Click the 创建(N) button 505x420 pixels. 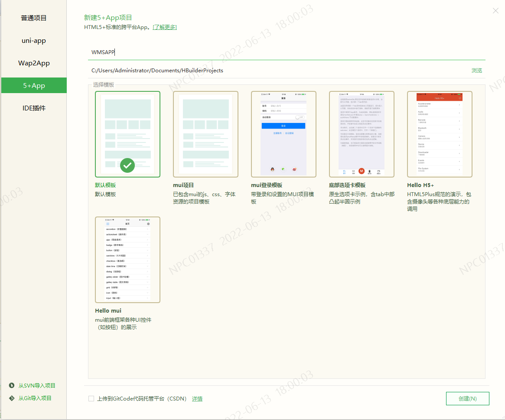pyautogui.click(x=468, y=399)
